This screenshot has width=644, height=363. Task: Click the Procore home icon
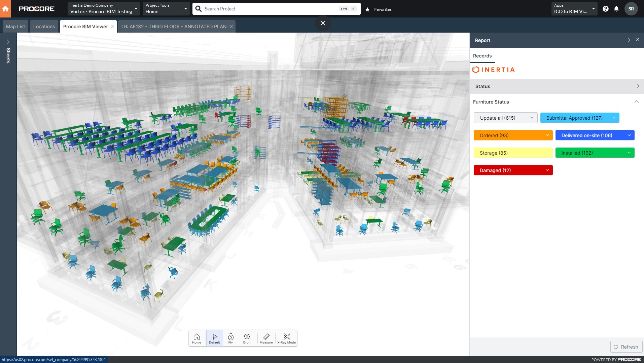[5, 9]
